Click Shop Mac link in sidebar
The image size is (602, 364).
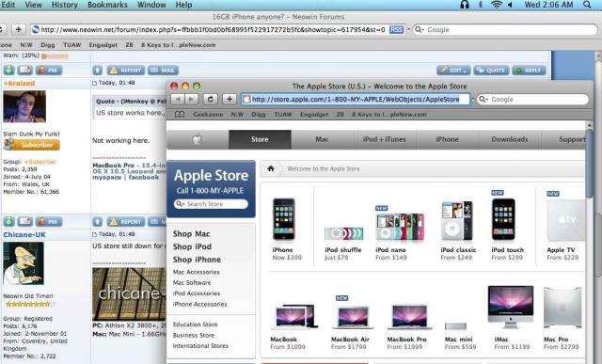pos(191,234)
